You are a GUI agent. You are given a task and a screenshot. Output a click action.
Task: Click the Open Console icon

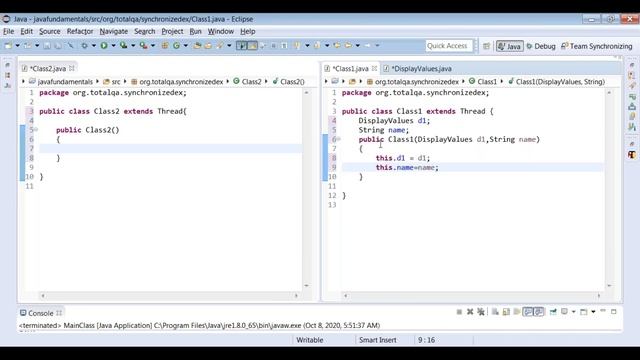click(x=583, y=312)
